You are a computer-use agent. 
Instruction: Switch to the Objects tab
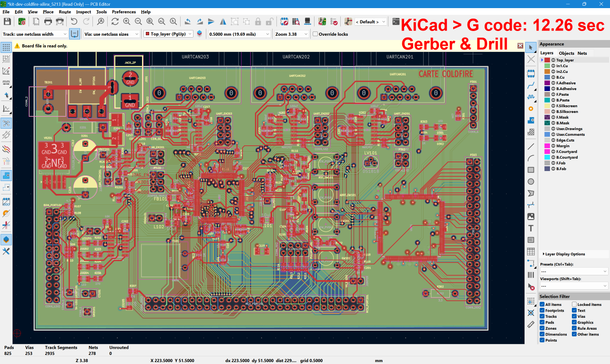567,53
